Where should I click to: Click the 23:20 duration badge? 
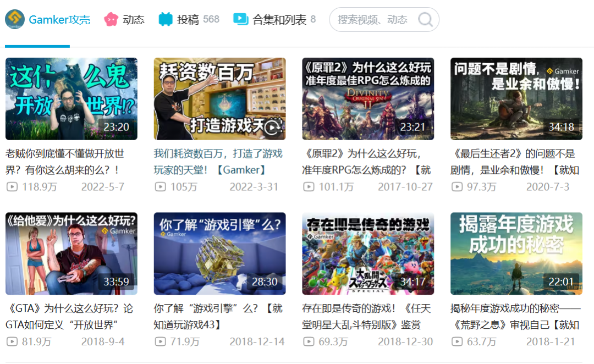[116, 127]
